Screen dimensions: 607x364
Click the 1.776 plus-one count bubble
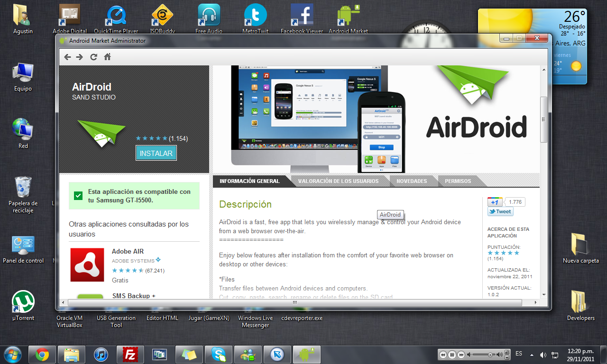coord(515,202)
